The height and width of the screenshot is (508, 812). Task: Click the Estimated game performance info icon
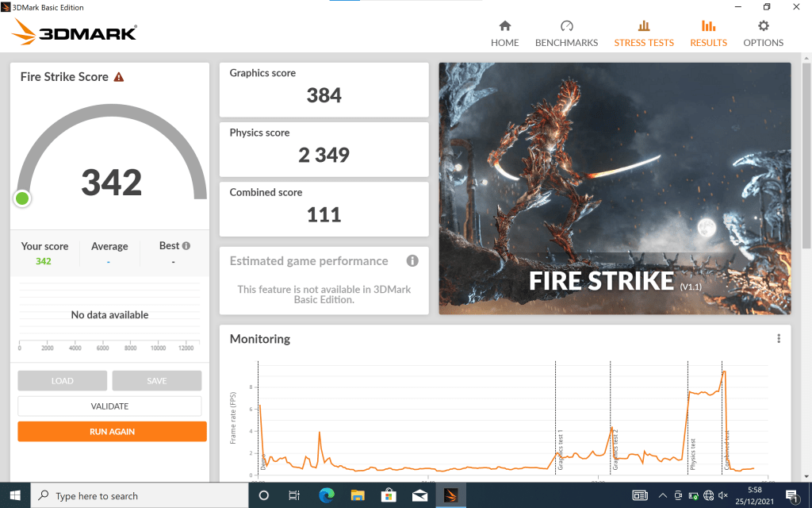(x=412, y=260)
